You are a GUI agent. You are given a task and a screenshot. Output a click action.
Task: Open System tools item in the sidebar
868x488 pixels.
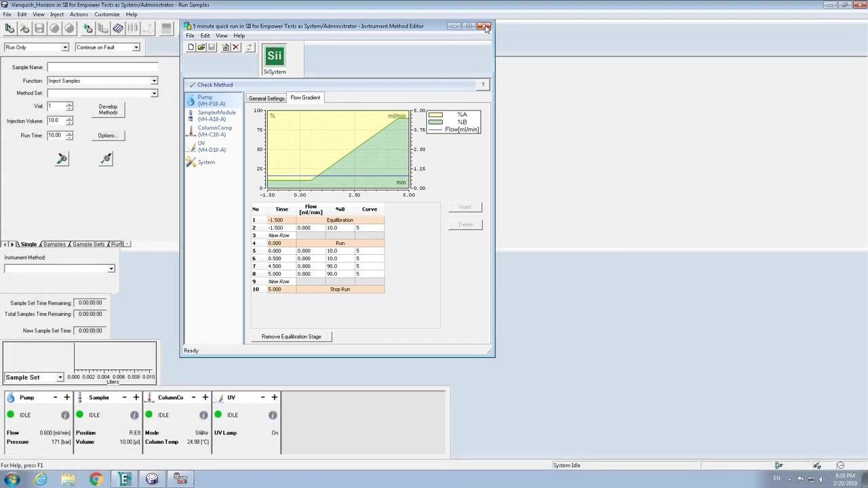click(201, 163)
